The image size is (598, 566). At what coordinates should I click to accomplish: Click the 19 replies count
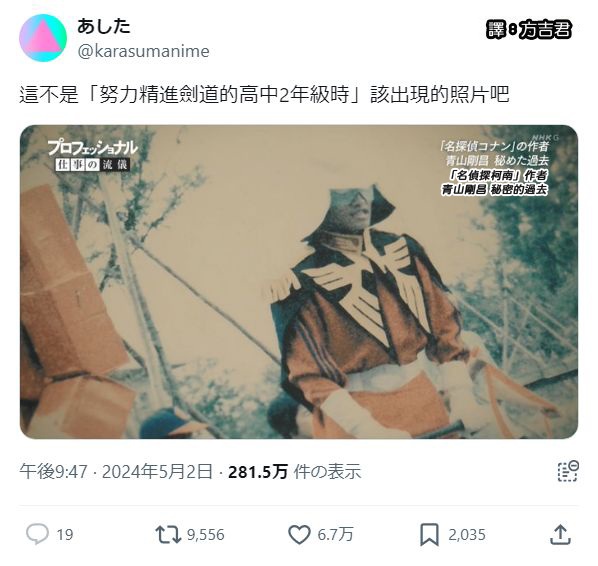[x=65, y=535]
